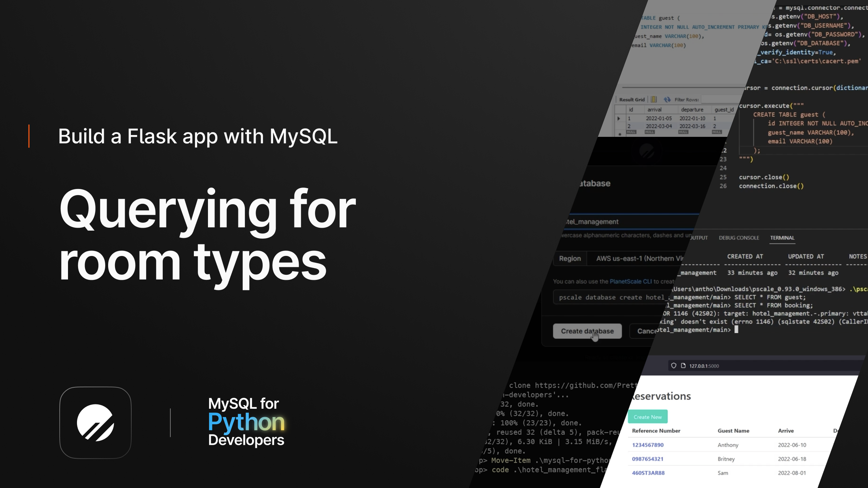868x488 pixels.
Task: Open reservation 1234567890 link
Action: pyautogui.click(x=647, y=445)
